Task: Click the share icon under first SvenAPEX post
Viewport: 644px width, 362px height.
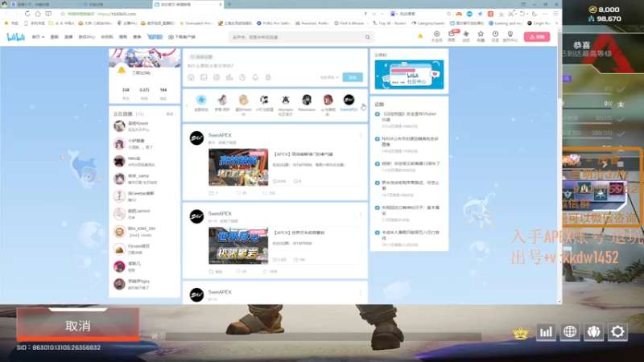Action: point(213,193)
